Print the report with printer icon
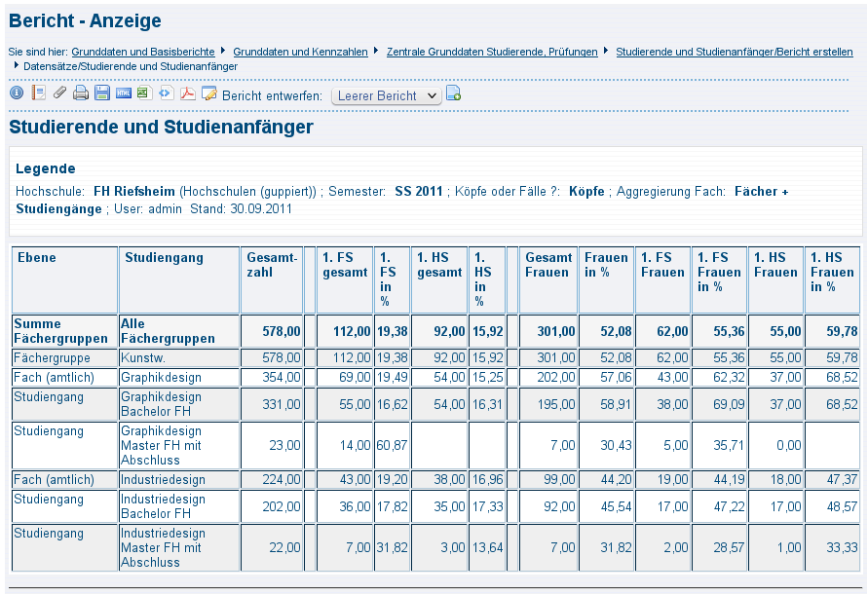868x594 pixels. [81, 93]
